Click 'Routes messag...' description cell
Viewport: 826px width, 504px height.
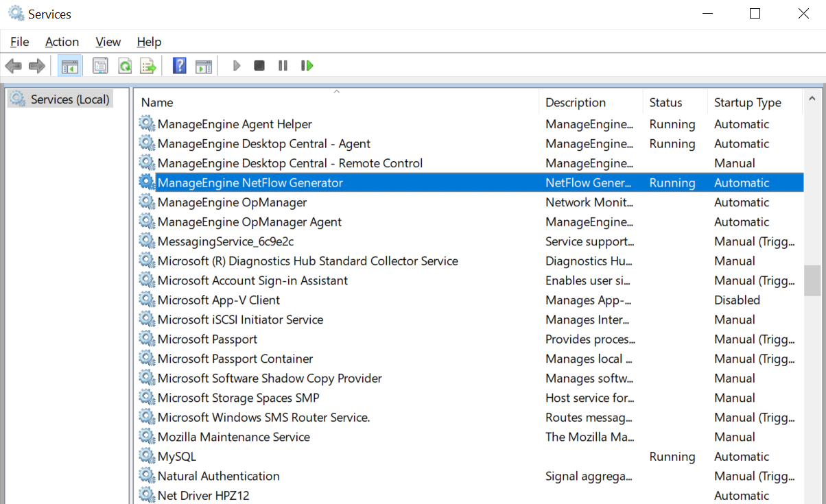point(589,417)
